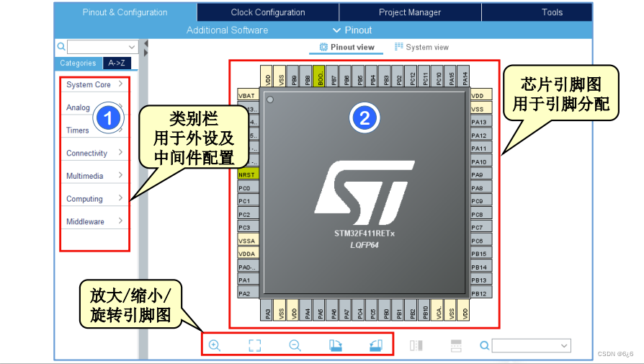The image size is (644, 364).
Task: Zoom in on the pinout view
Action: pos(215,345)
